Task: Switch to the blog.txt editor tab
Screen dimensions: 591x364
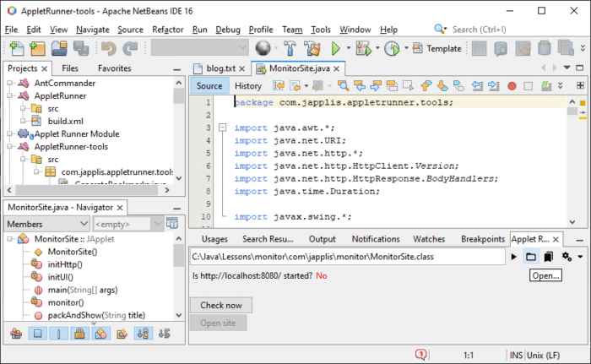Action: pos(221,68)
